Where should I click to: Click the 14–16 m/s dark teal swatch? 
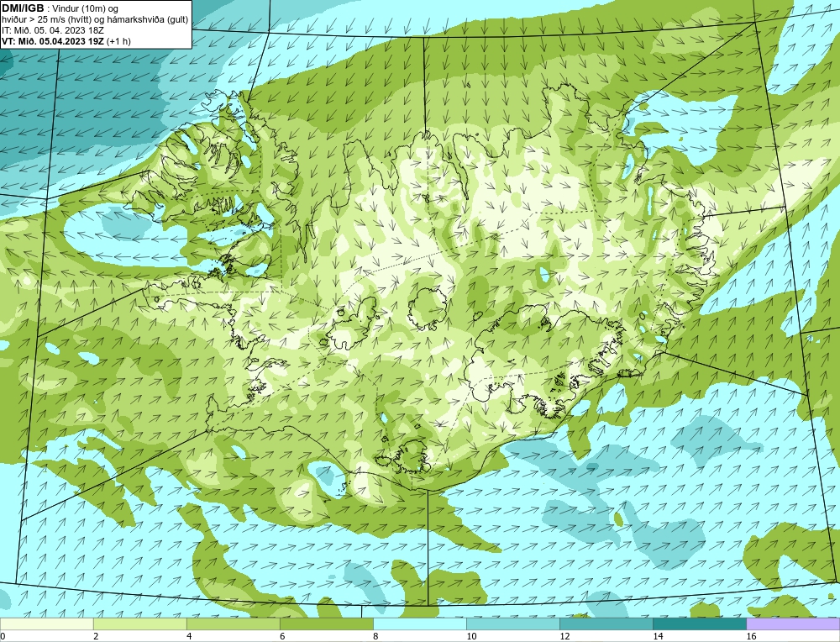700,624
